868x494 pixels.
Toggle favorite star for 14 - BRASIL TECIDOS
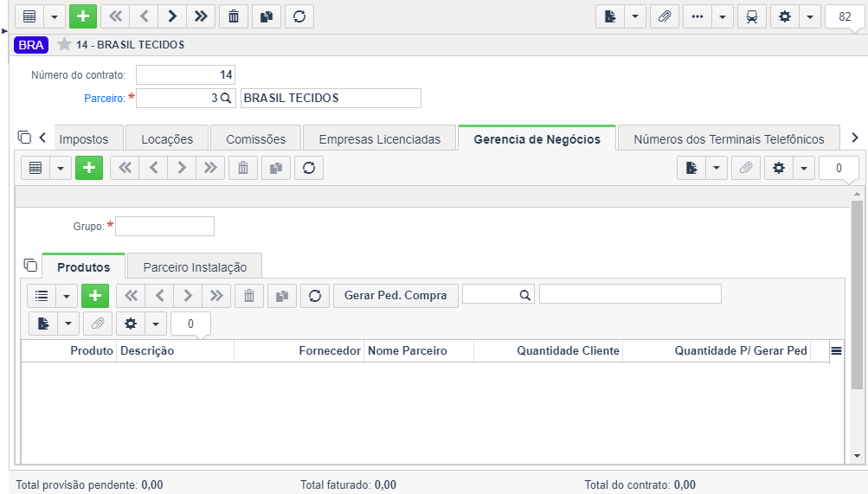coord(64,44)
